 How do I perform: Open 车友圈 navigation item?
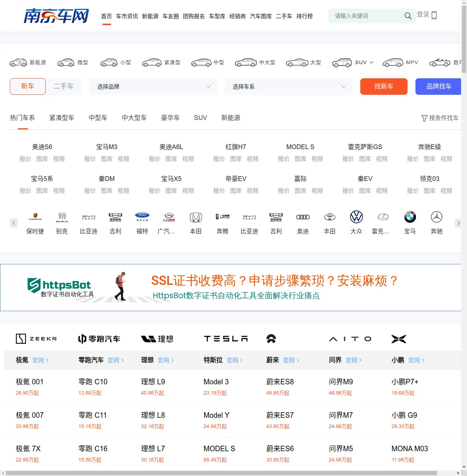(x=170, y=16)
